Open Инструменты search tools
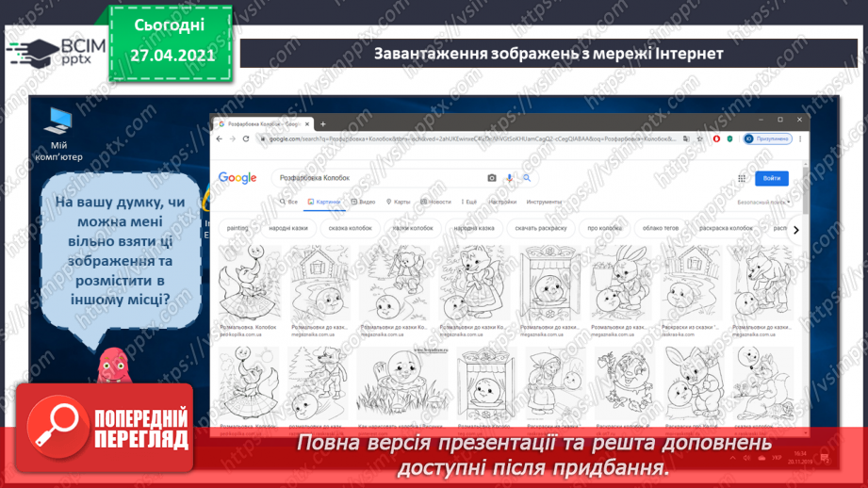 click(x=544, y=202)
